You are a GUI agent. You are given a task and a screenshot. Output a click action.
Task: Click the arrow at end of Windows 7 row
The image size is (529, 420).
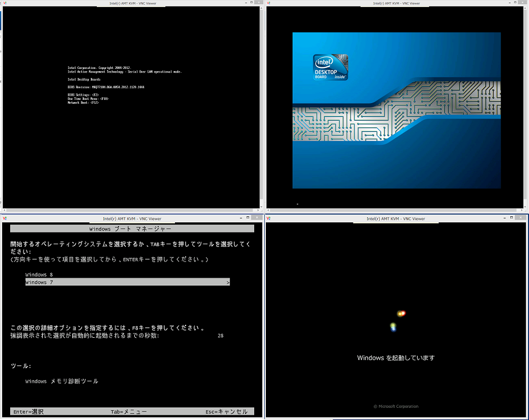point(228,283)
